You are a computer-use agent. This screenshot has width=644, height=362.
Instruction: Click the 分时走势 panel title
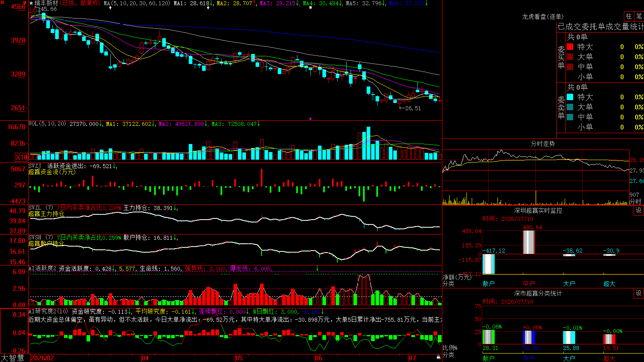[x=543, y=144]
